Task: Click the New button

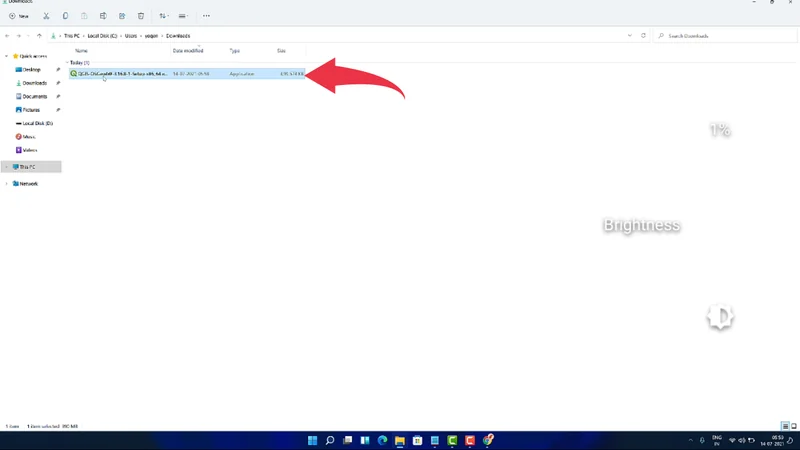Action: click(19, 16)
